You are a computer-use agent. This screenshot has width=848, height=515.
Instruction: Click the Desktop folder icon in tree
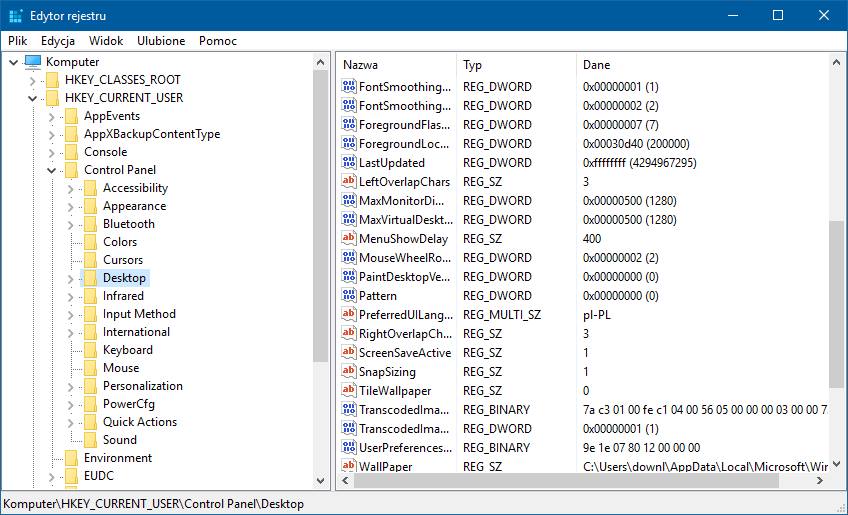point(90,278)
